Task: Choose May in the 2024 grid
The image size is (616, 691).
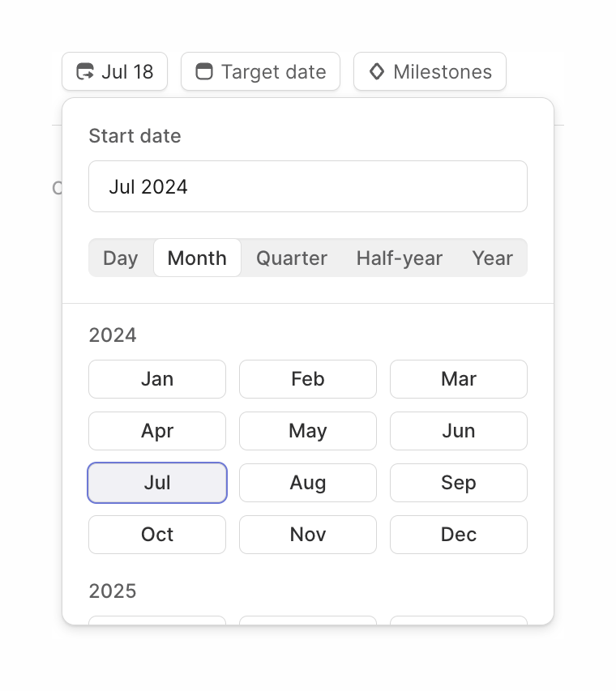Action: [308, 431]
